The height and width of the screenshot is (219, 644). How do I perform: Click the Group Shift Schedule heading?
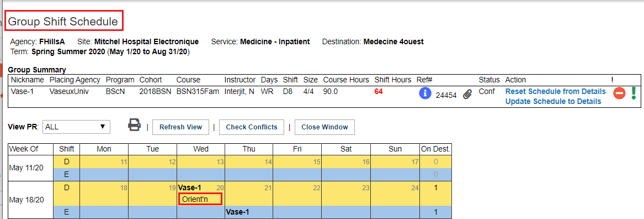[63, 22]
